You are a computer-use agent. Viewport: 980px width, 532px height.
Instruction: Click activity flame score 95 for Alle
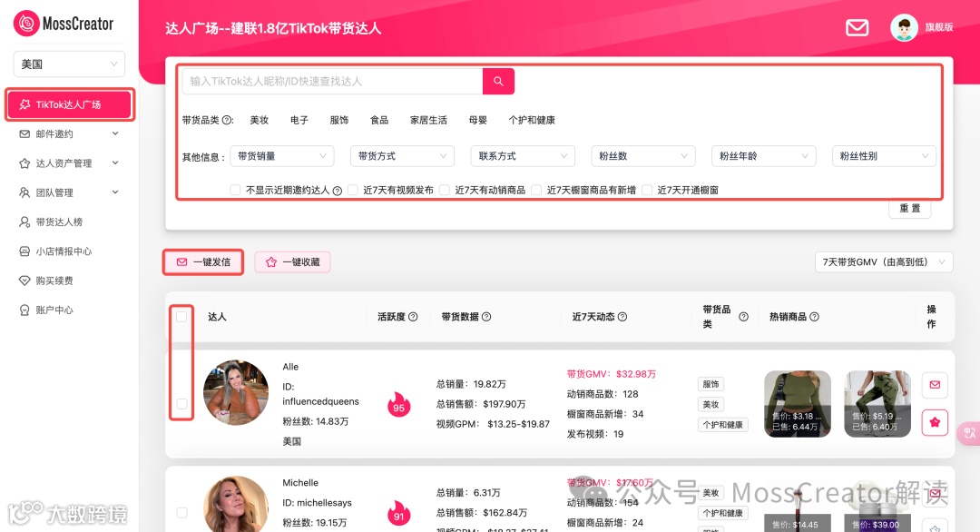[398, 405]
